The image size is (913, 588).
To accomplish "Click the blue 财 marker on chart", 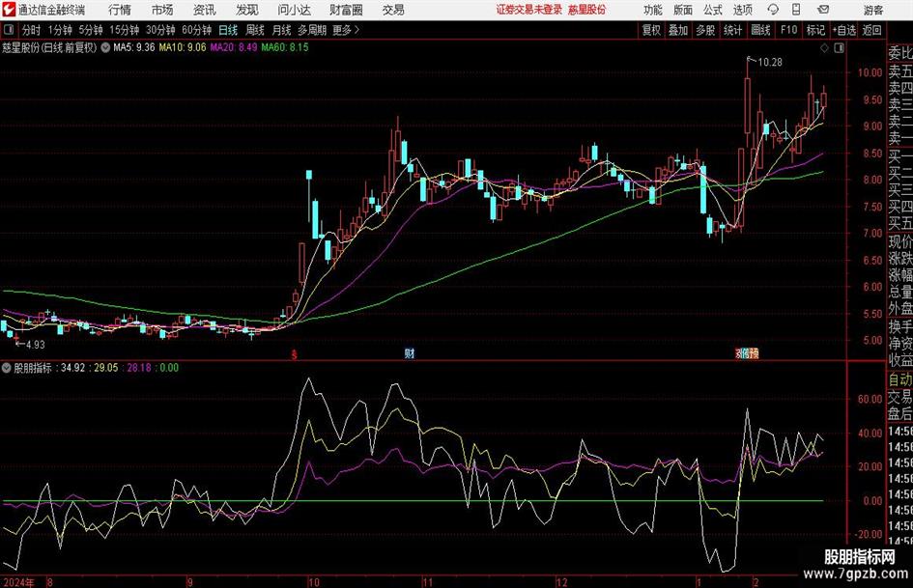I will [x=410, y=353].
